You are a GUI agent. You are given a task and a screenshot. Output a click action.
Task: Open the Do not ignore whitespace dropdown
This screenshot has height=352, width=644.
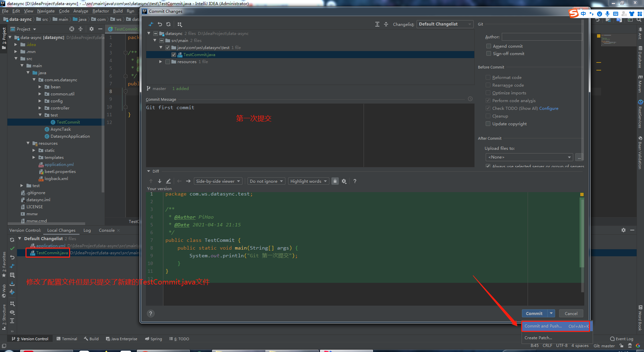266,181
